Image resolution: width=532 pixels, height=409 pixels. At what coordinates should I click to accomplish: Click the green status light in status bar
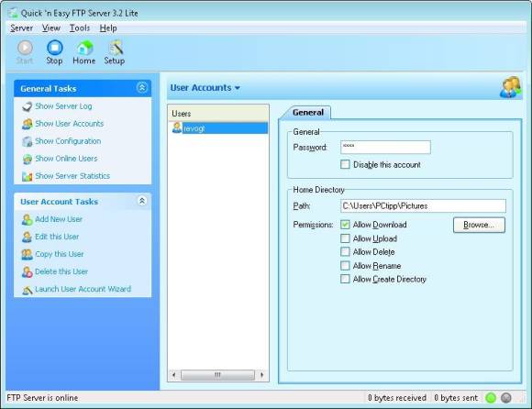[491, 398]
